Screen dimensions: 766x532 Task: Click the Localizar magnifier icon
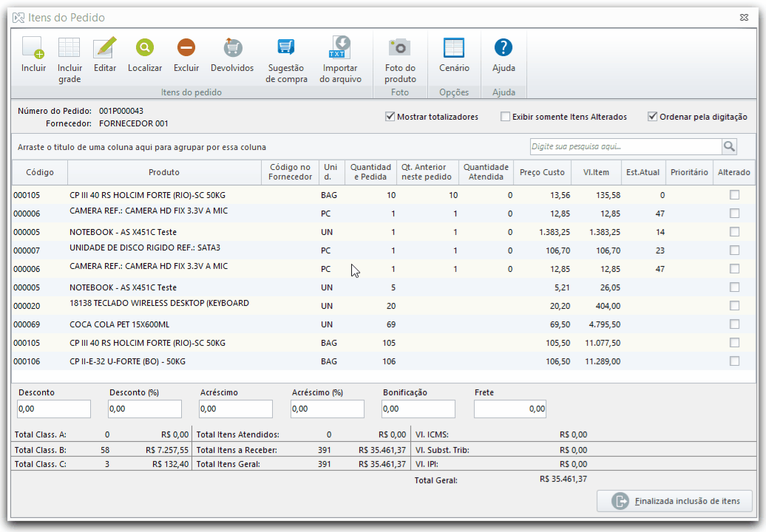(145, 48)
